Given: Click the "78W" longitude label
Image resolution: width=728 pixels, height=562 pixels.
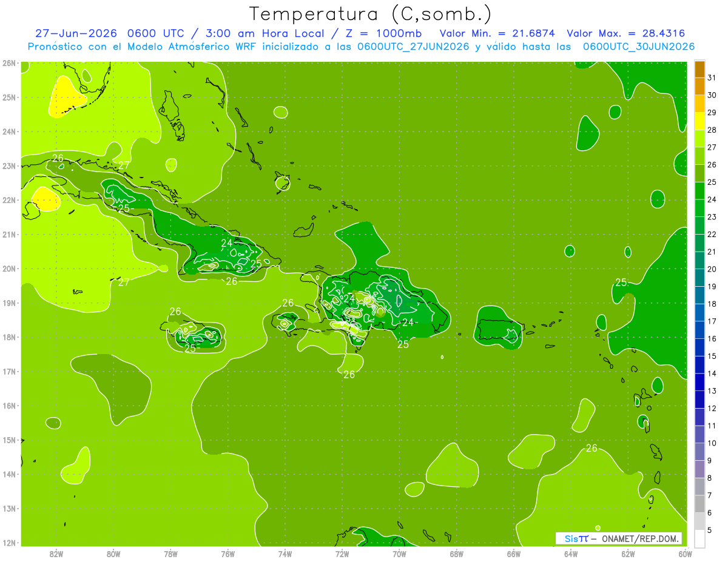Looking at the screenshot, I should 170,554.
